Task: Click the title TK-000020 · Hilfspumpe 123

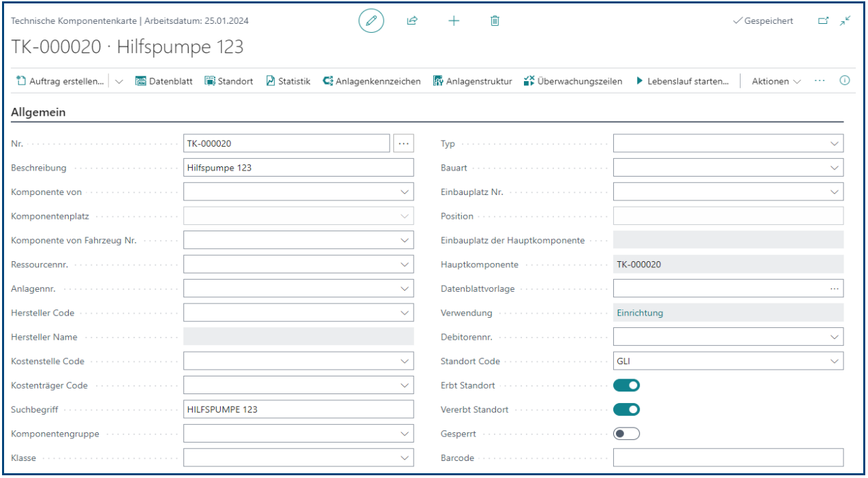Action: [x=127, y=47]
